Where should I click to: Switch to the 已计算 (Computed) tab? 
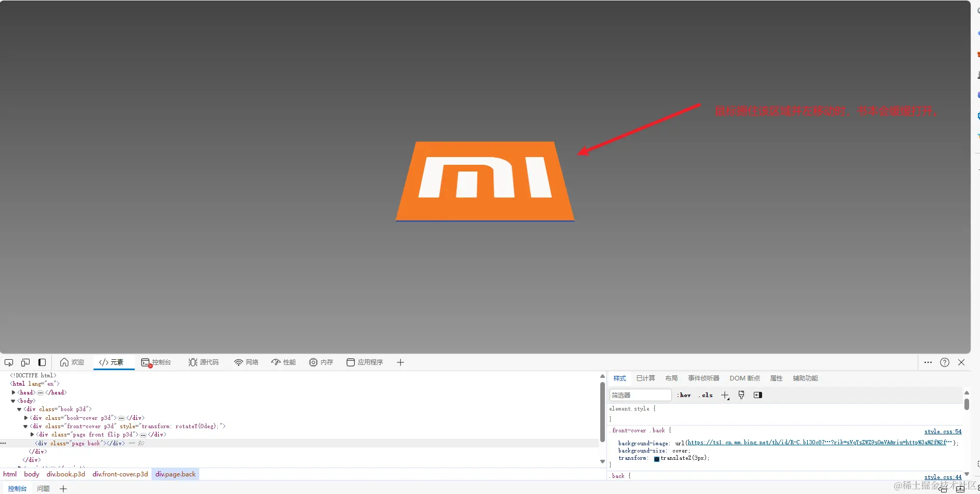click(645, 378)
